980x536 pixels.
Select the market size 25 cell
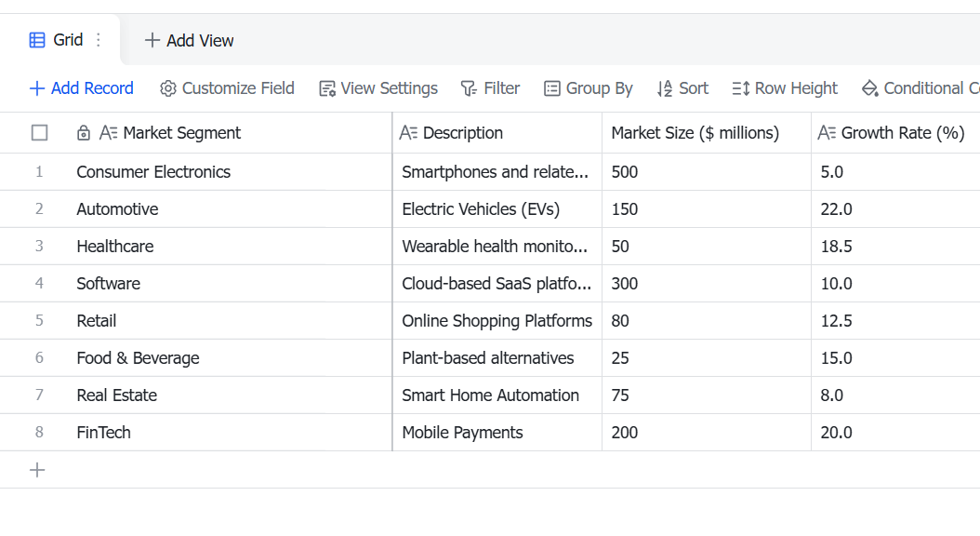pyautogui.click(x=707, y=357)
